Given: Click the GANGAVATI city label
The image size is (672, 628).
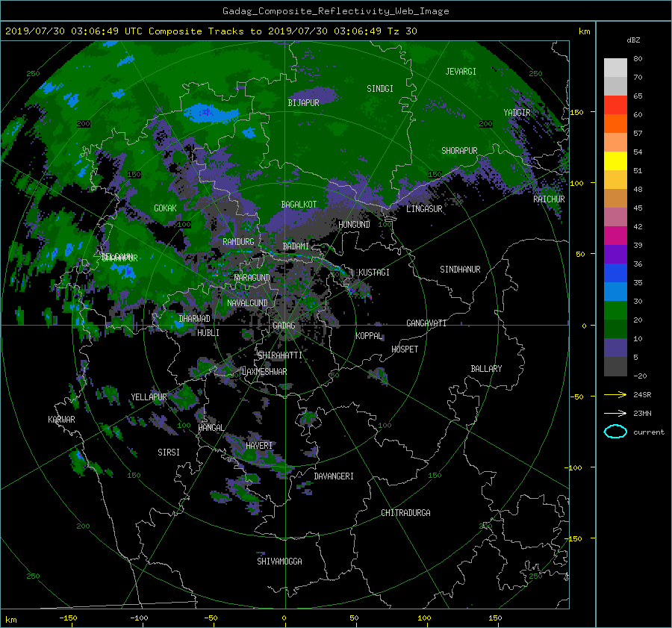Looking at the screenshot, I should (426, 323).
